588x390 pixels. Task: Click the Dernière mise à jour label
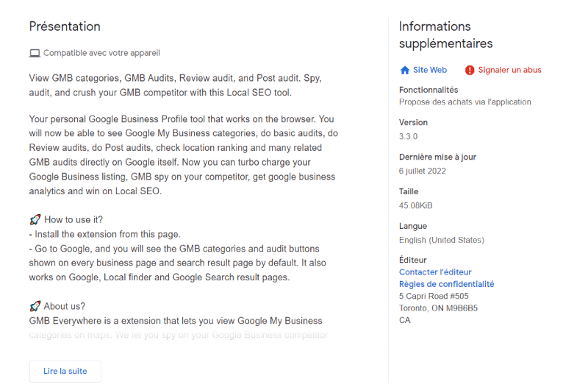click(437, 157)
